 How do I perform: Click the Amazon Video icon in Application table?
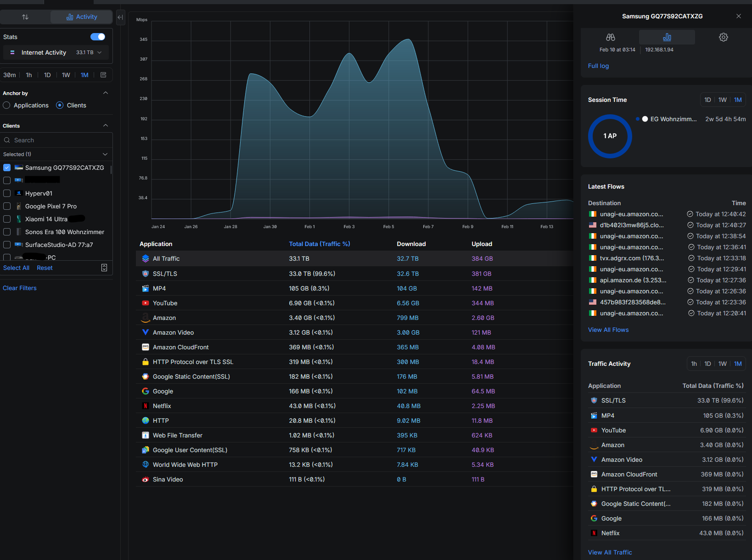[x=146, y=332]
